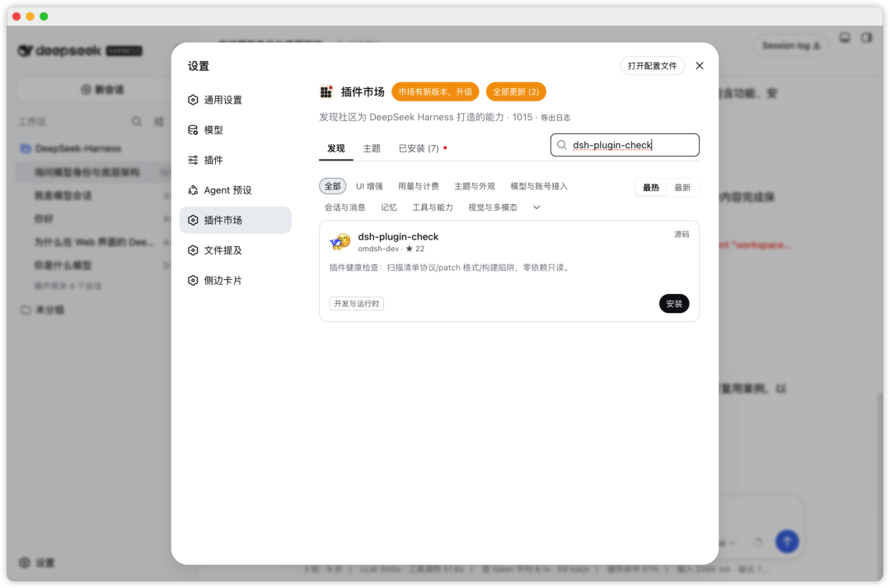This screenshot has width=890, height=588.
Task: Focus the plugin search field
Action: click(625, 145)
